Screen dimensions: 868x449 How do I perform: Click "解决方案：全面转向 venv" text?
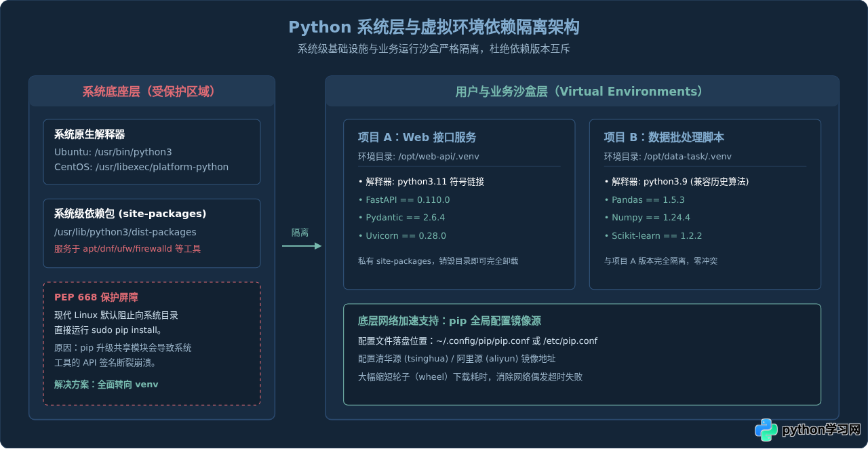point(106,384)
